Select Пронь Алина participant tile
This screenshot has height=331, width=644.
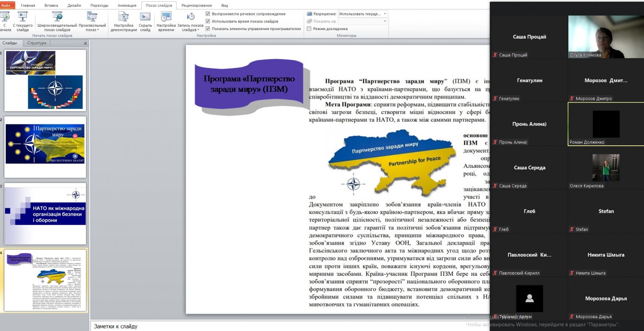click(529, 124)
